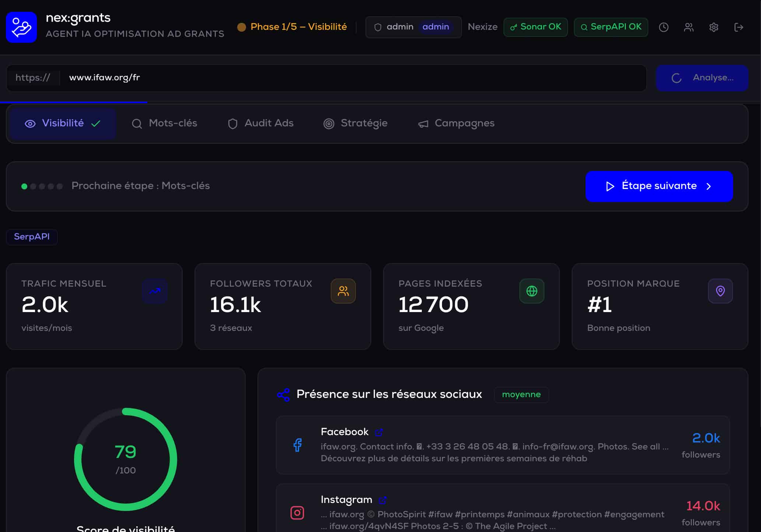
Task: Click the Facebook network title
Action: (x=344, y=432)
